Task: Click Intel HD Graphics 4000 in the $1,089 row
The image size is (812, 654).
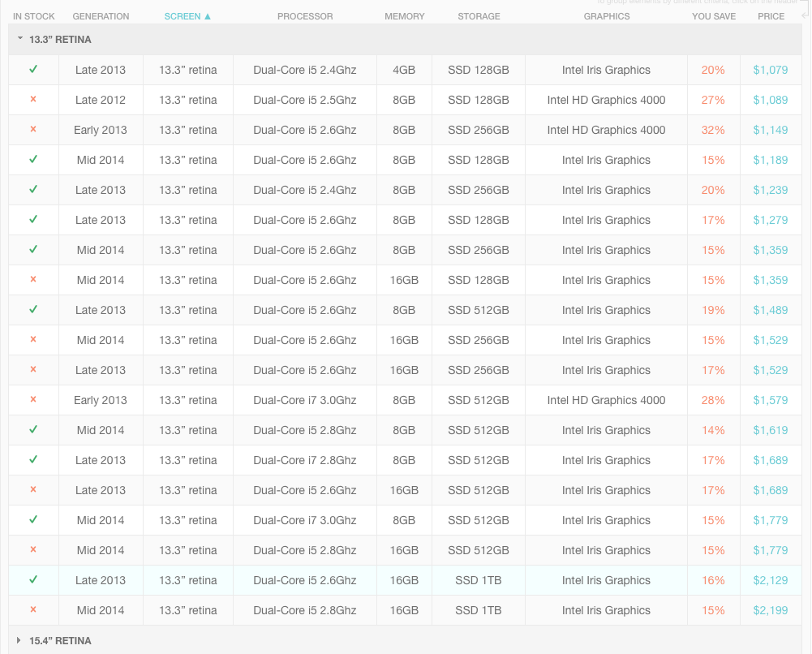Action: pos(607,100)
